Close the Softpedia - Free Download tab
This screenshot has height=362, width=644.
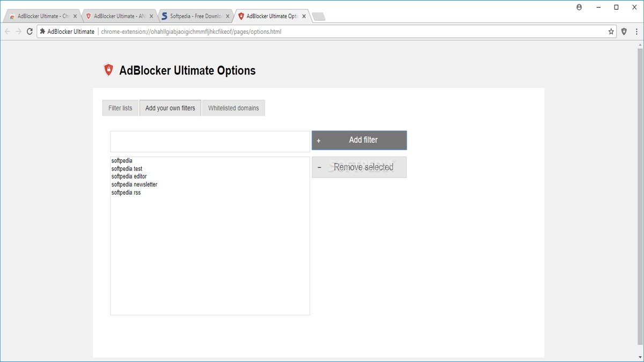click(228, 16)
